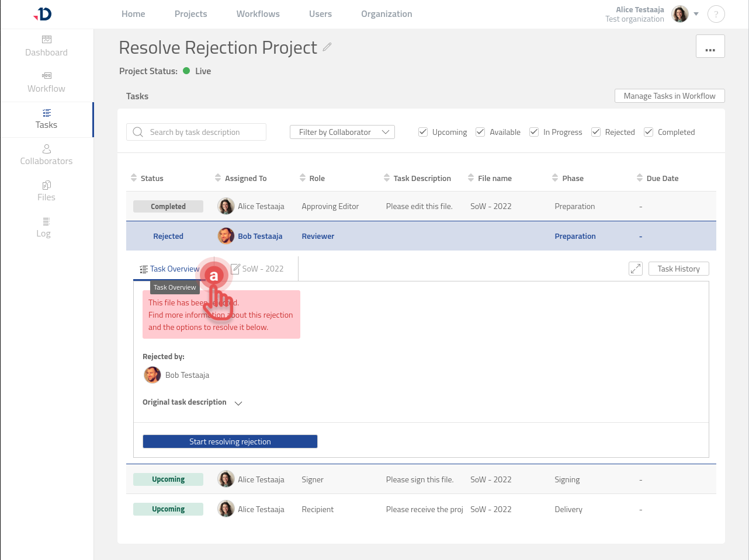Uncheck the Upcoming filter checkbox

point(423,132)
